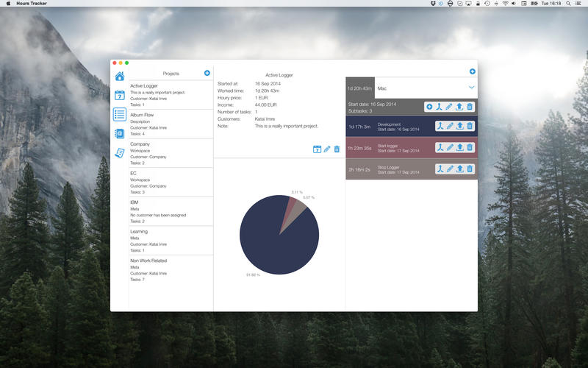This screenshot has height=368, width=588.
Task: Add a subtask to the Mac task
Action: 429,107
